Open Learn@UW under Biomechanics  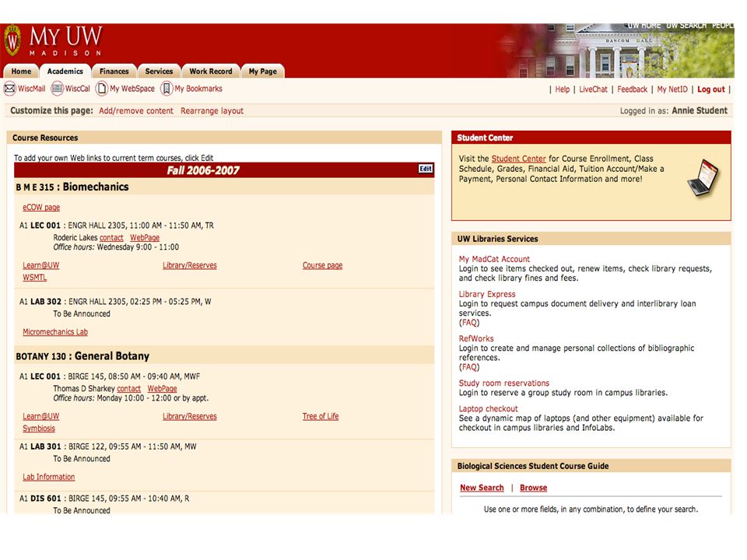(41, 265)
